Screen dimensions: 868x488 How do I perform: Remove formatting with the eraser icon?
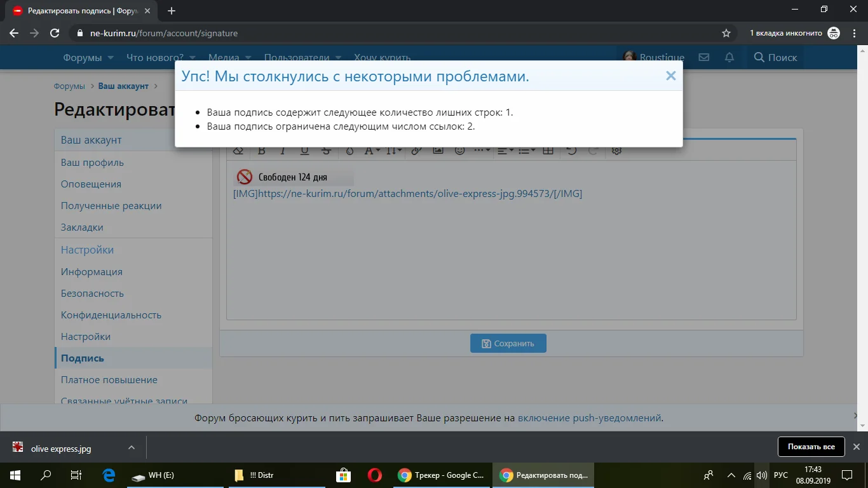238,151
